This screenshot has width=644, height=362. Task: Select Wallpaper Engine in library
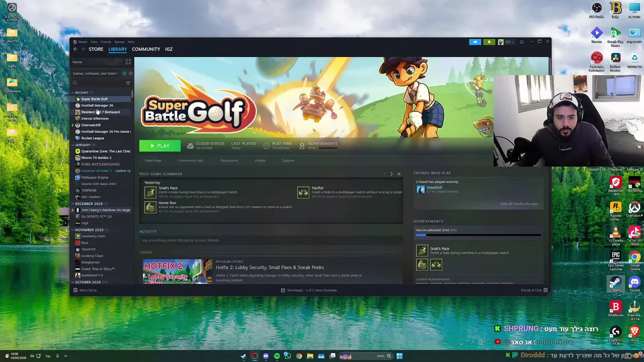(95, 177)
